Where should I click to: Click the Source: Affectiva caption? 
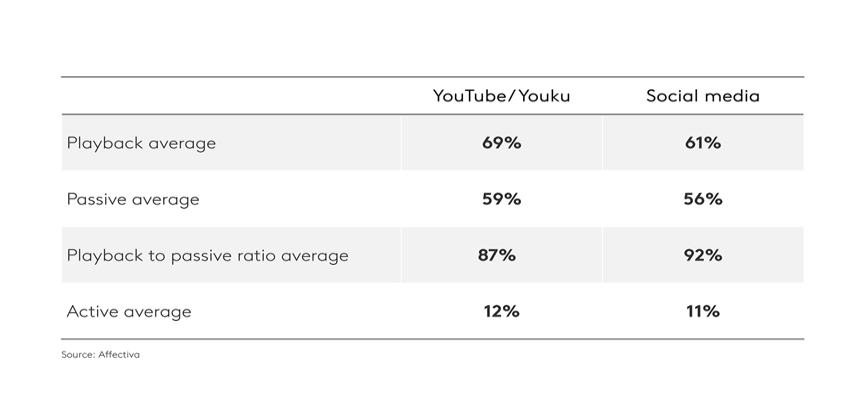pyautogui.click(x=100, y=354)
